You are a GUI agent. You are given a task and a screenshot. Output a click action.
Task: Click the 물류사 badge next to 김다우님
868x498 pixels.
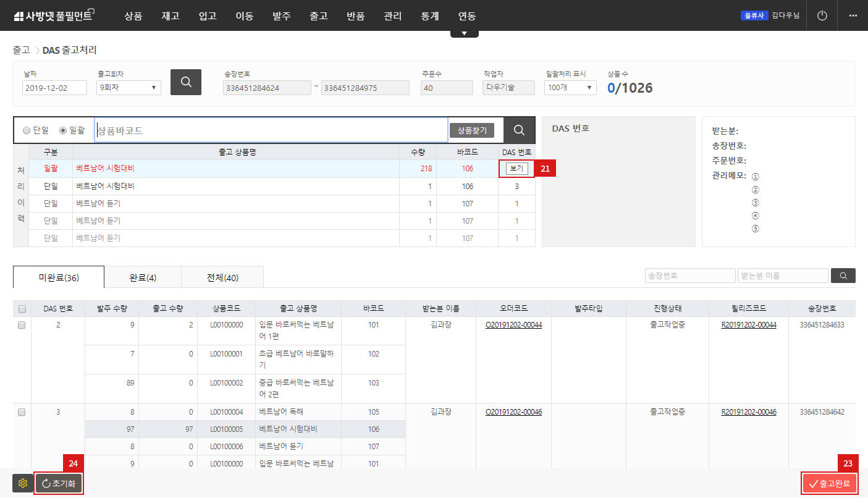tap(754, 15)
